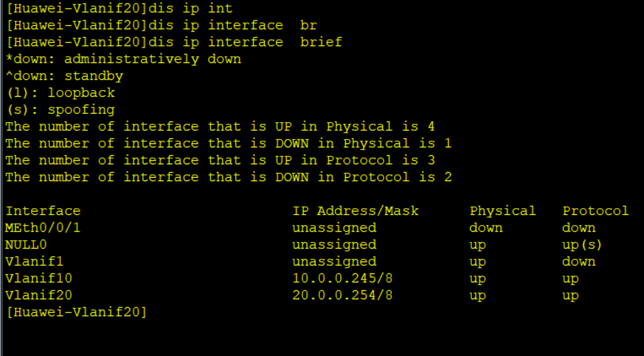This screenshot has width=644, height=356.
Task: Click the Protocol column header
Action: point(595,211)
